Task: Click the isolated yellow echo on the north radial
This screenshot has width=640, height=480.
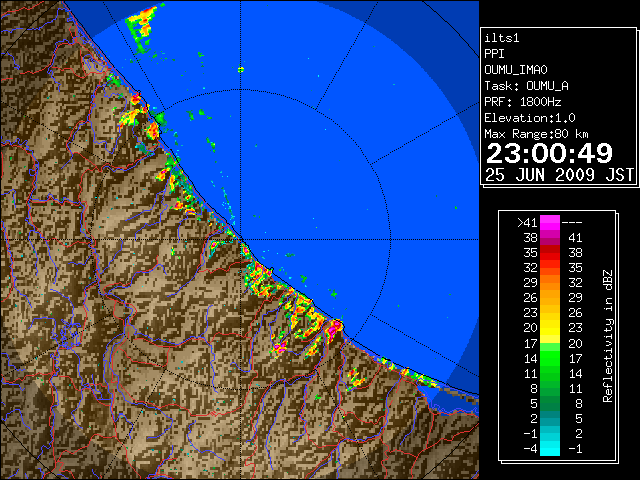Action: tap(241, 70)
